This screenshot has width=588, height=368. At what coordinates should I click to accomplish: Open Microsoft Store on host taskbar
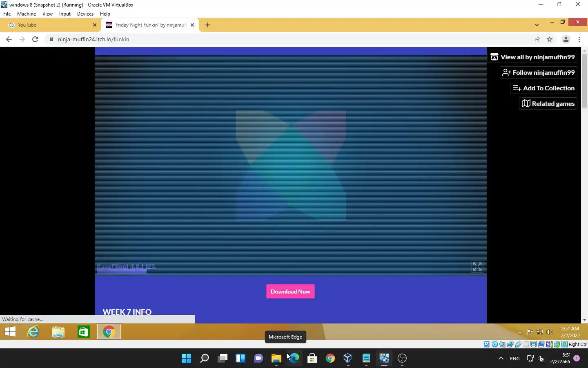[x=312, y=358]
